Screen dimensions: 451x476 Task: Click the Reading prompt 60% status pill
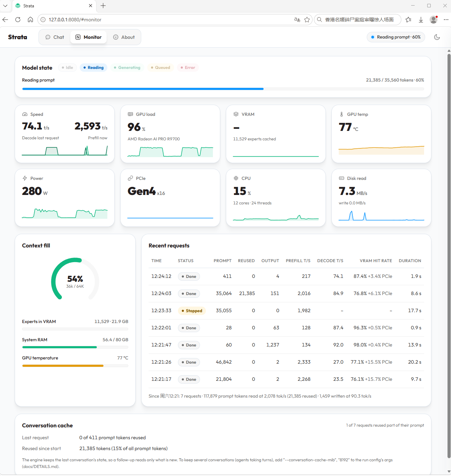coord(396,37)
